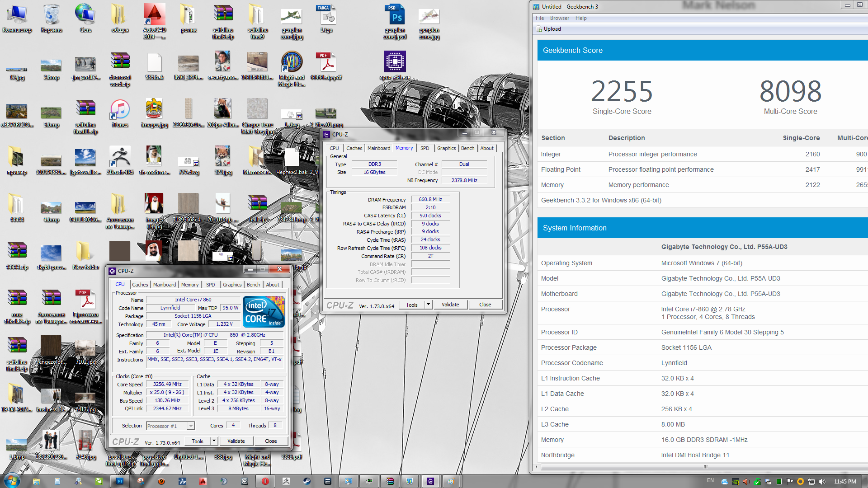Click the Floating Point row in Geekbench
The image size is (868, 488).
[x=703, y=169]
